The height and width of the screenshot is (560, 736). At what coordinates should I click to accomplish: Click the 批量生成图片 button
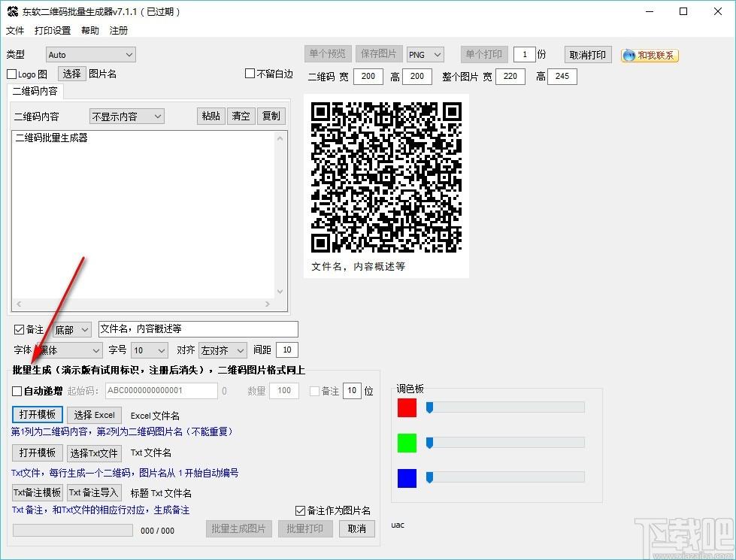tap(239, 528)
